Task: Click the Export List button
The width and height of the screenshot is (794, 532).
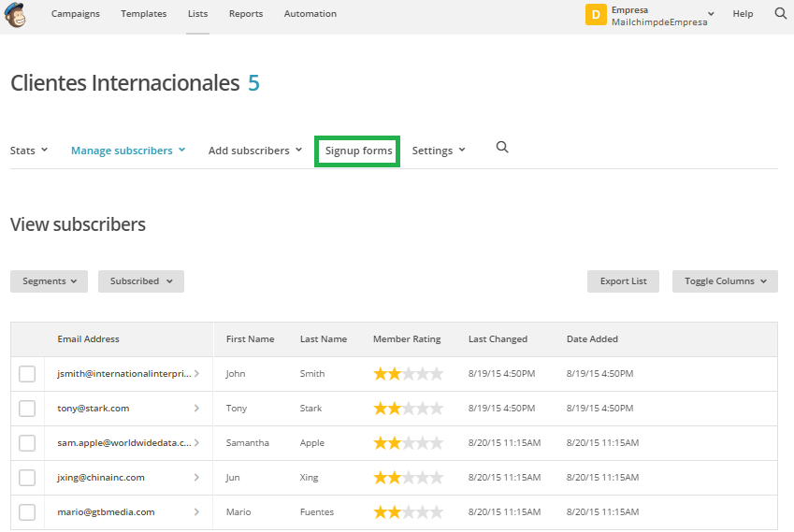Action: [623, 281]
